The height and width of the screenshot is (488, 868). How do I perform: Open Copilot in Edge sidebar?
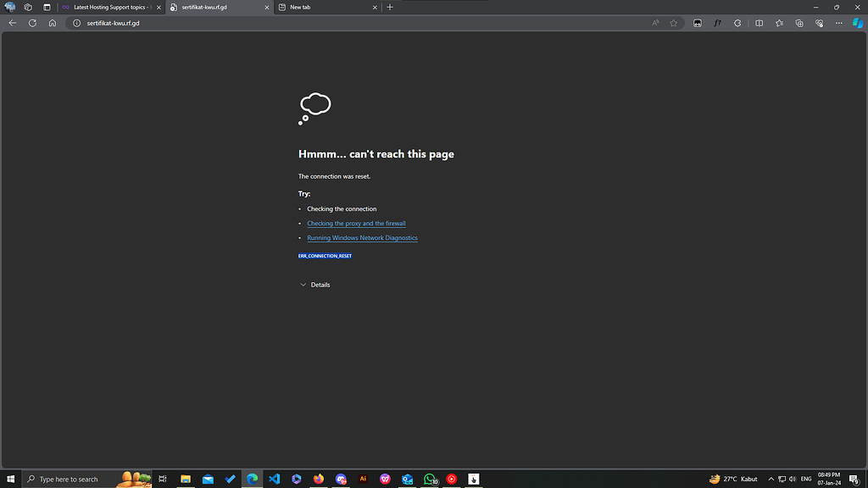pos(853,23)
